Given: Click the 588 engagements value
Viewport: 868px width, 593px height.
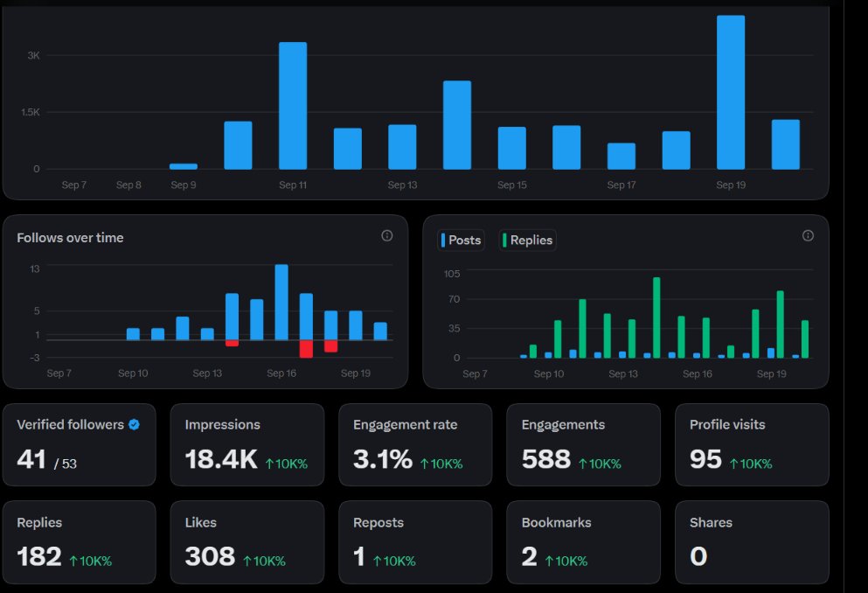Looking at the screenshot, I should pyautogui.click(x=545, y=459).
